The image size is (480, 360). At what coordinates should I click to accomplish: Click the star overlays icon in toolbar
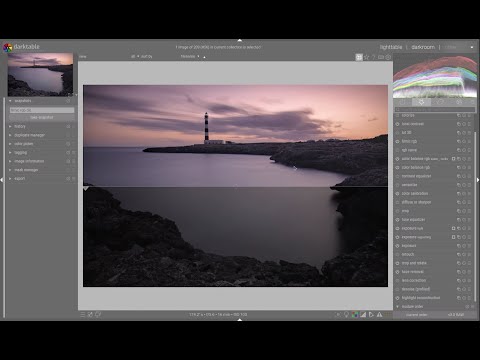pos(367,57)
